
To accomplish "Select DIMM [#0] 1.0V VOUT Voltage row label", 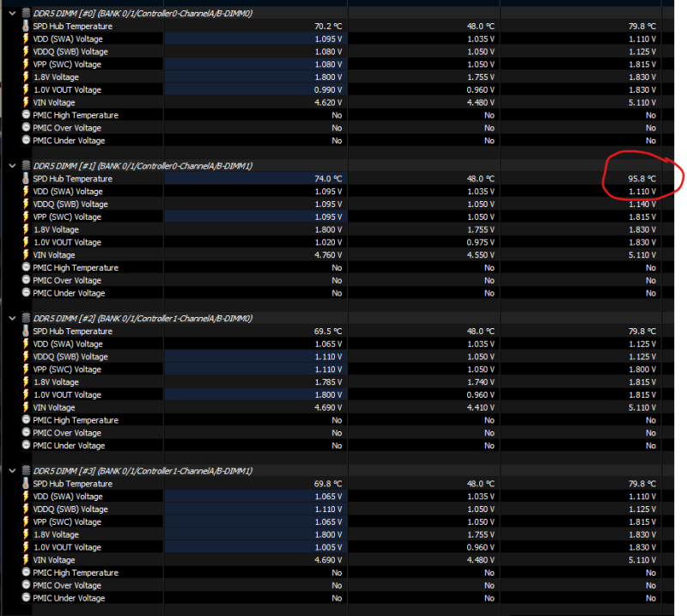I will pyautogui.click(x=68, y=90).
